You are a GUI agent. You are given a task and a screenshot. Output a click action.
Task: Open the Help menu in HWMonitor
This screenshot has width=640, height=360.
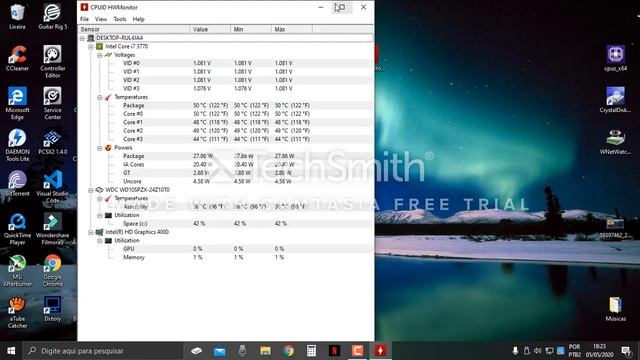pyautogui.click(x=138, y=19)
